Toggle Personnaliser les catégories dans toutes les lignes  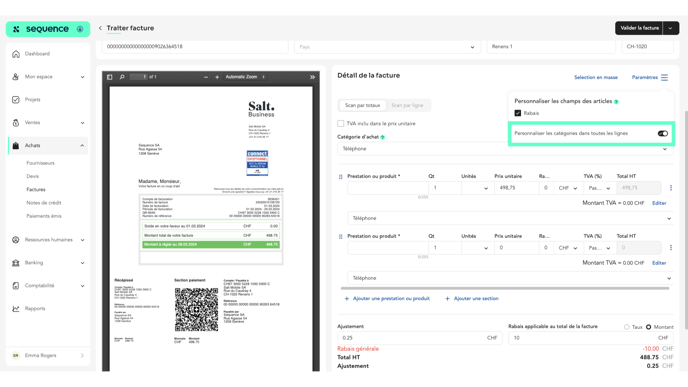pos(663,133)
